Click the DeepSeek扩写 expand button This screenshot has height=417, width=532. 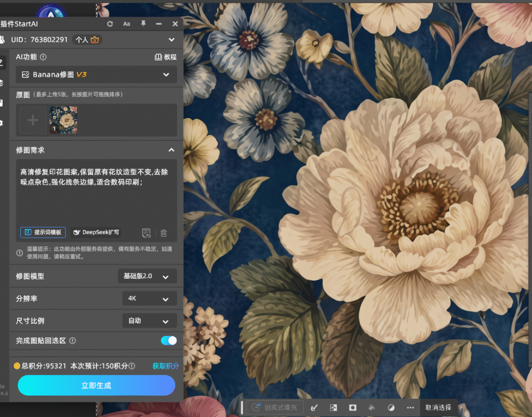pyautogui.click(x=96, y=232)
